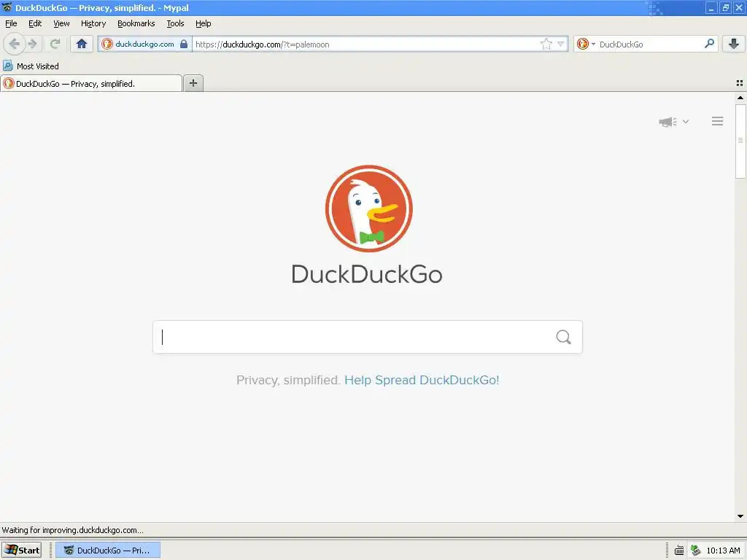Open the Most Visited bookmarks folder
747x560 pixels.
pyautogui.click(x=31, y=66)
